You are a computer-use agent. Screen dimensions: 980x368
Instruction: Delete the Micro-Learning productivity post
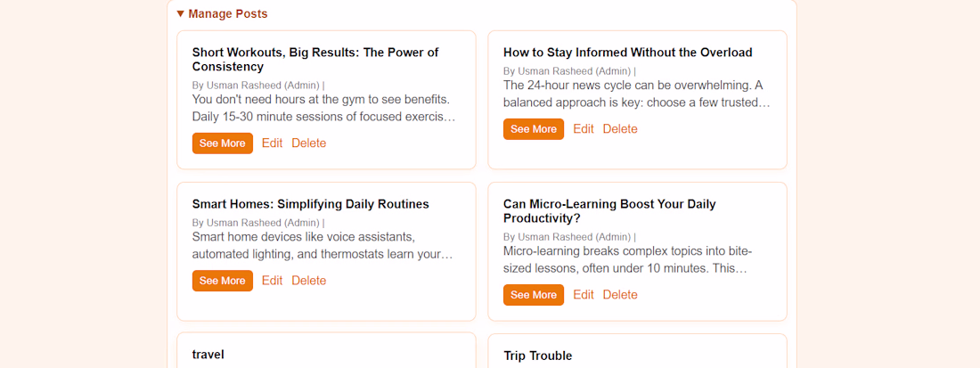click(620, 295)
